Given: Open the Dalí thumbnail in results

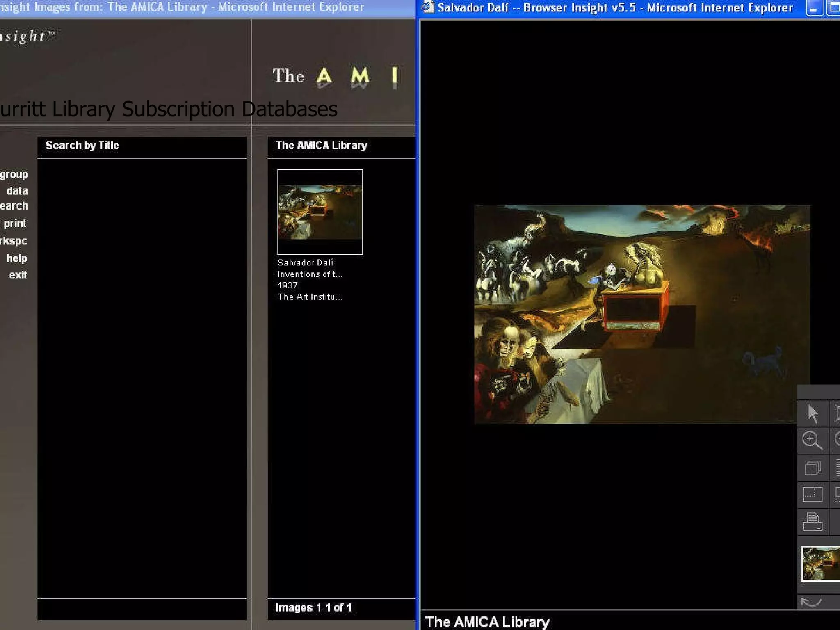Looking at the screenshot, I should tap(320, 212).
